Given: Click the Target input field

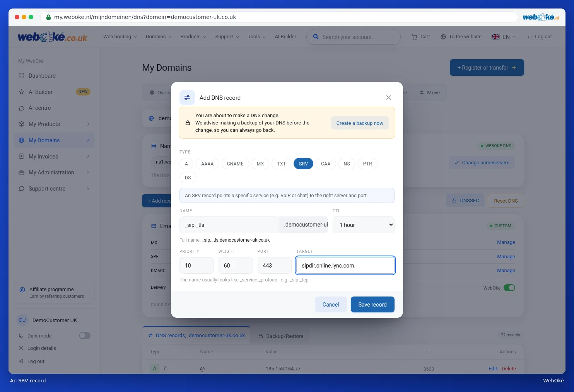Looking at the screenshot, I should 345,266.
